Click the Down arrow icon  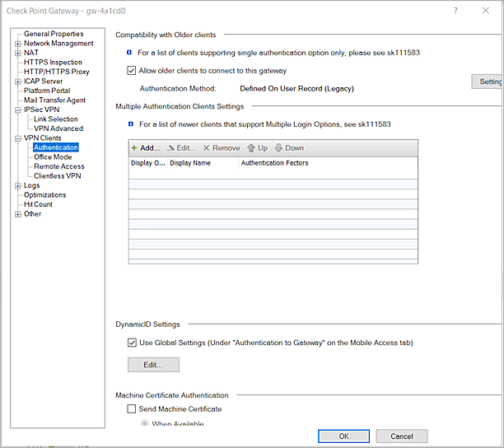[x=278, y=148]
